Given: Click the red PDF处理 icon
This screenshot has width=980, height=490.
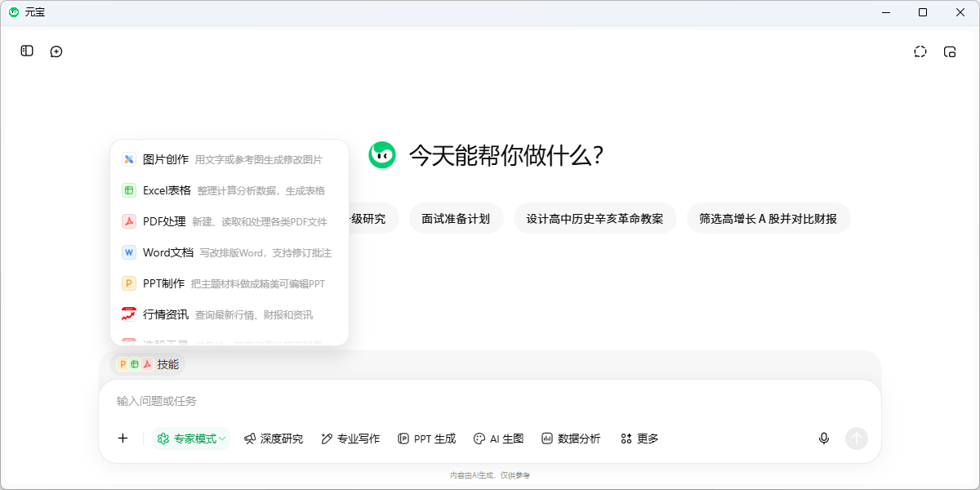Looking at the screenshot, I should pos(129,221).
